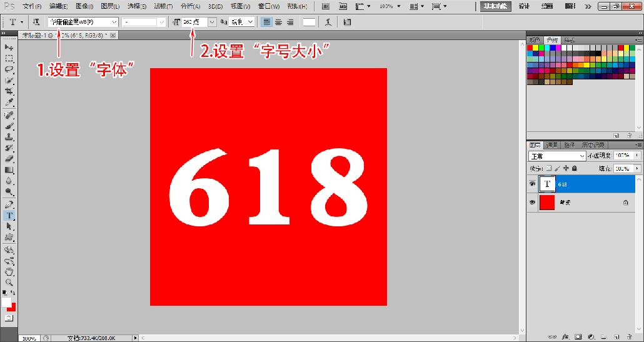Click the Create warped text icon
The width and height of the screenshot is (644, 342).
(328, 22)
